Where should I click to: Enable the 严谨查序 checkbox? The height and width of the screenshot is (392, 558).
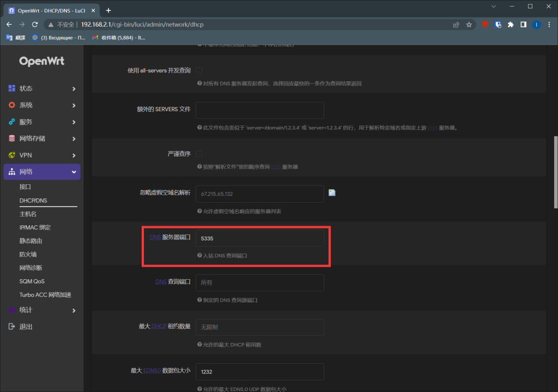coord(199,154)
